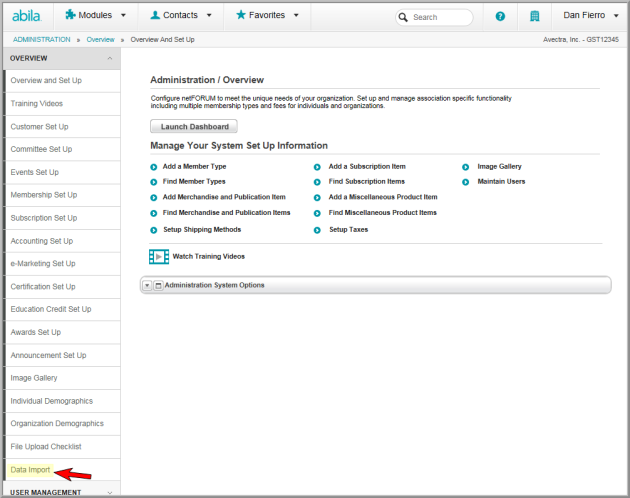Viewport: 630px width, 498px height.
Task: Select e-Marketing Set Up in sidebar
Action: click(63, 264)
